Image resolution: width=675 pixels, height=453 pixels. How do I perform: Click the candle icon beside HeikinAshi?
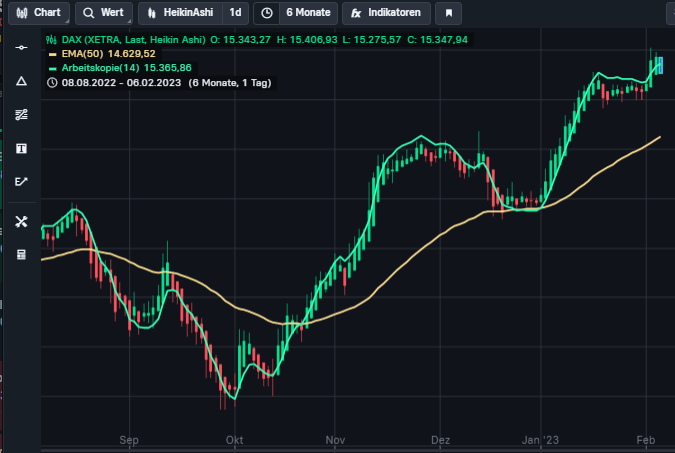pos(152,13)
